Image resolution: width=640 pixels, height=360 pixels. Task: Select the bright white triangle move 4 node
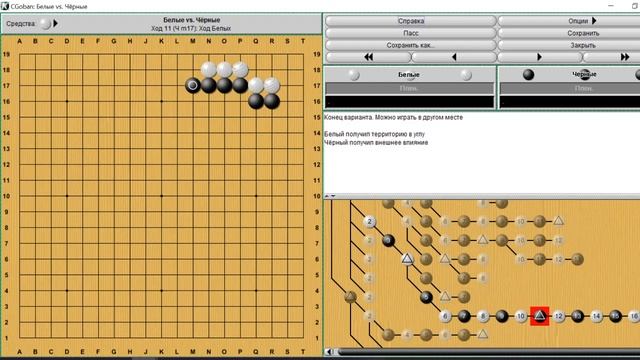coord(407,259)
